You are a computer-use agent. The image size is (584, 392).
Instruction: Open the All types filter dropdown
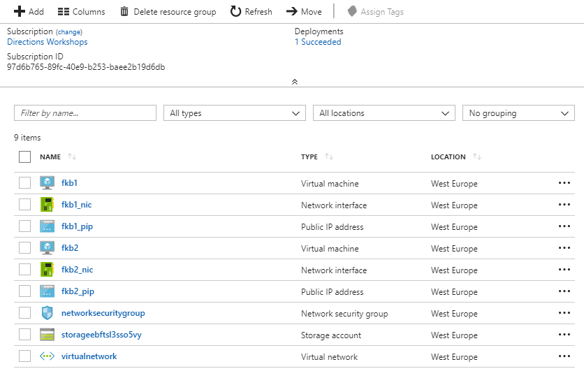pyautogui.click(x=233, y=113)
